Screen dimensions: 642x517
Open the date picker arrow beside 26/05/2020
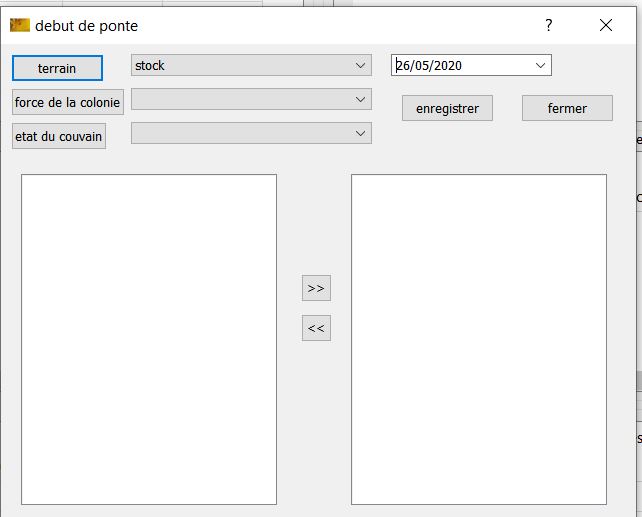point(541,66)
